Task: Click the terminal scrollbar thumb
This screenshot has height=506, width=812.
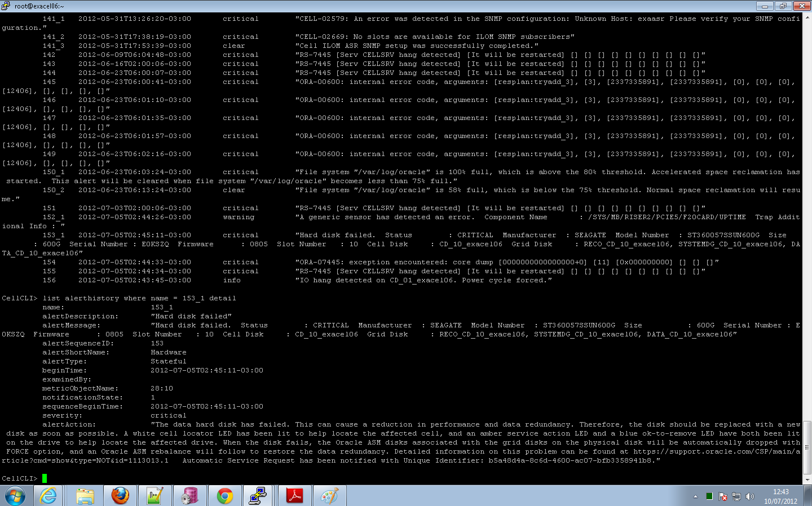Action: click(807, 447)
